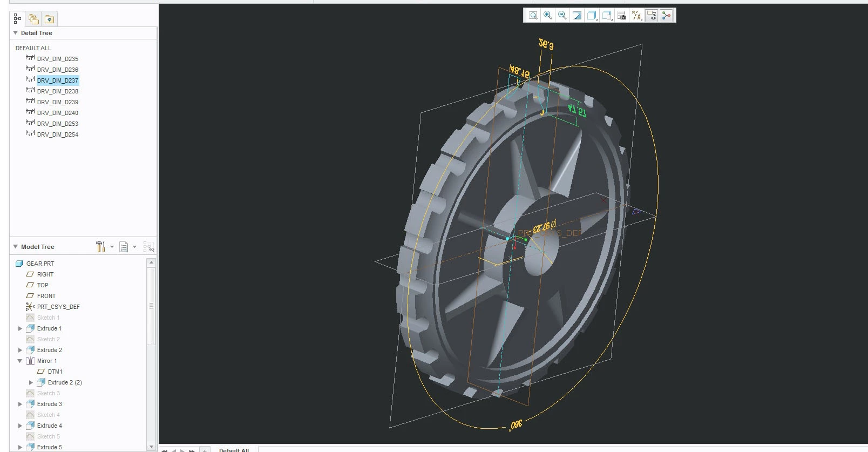Viewport: 868px width, 452px height.
Task: Select the highlighted DRV_DIM_D237 entry
Action: click(58, 80)
